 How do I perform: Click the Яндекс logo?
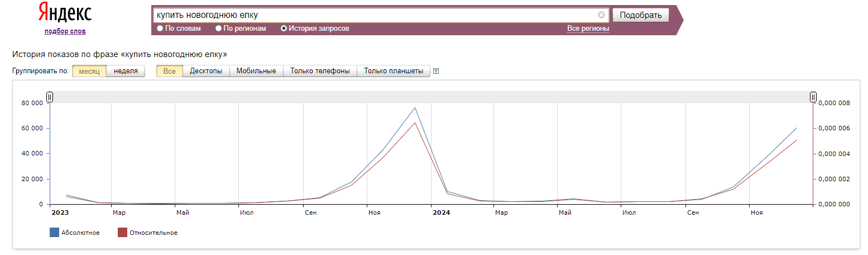pyautogui.click(x=65, y=13)
